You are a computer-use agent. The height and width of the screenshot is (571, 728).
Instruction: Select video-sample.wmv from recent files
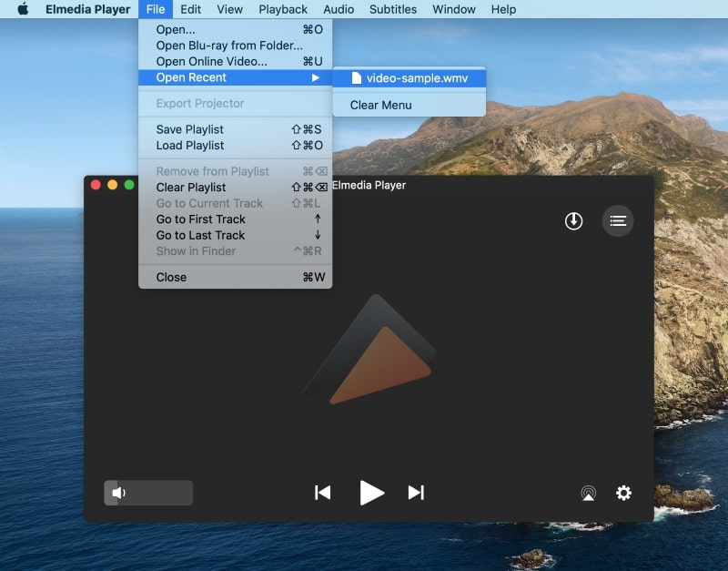click(x=416, y=78)
